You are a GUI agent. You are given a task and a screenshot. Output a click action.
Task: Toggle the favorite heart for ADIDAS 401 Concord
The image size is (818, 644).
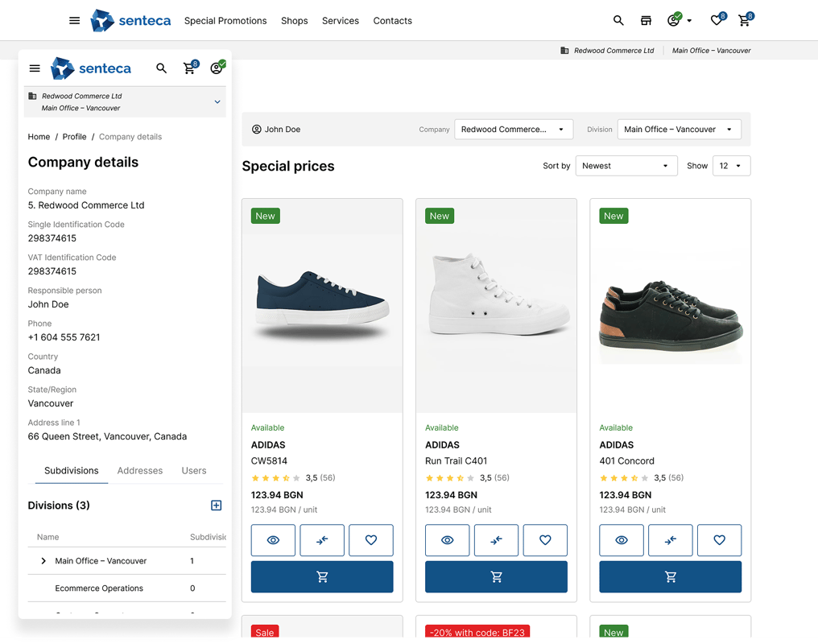(719, 540)
